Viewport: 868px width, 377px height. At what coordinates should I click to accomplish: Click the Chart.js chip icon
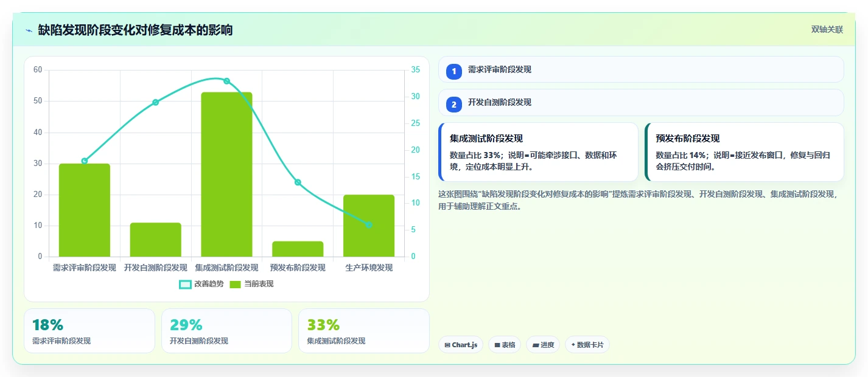pyautogui.click(x=447, y=345)
